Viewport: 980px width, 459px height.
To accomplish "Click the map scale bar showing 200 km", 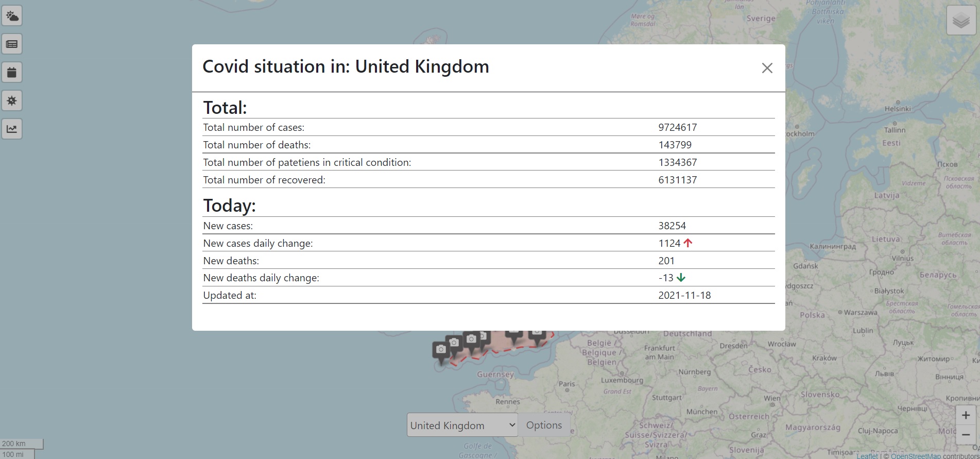I will [x=22, y=444].
